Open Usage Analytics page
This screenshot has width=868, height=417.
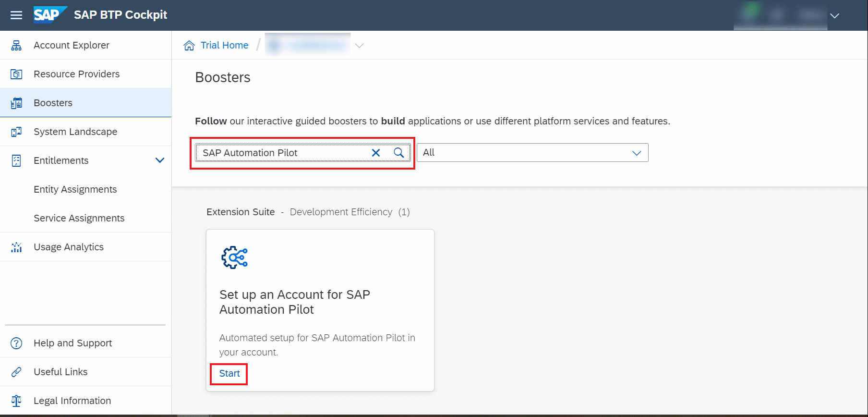[69, 247]
